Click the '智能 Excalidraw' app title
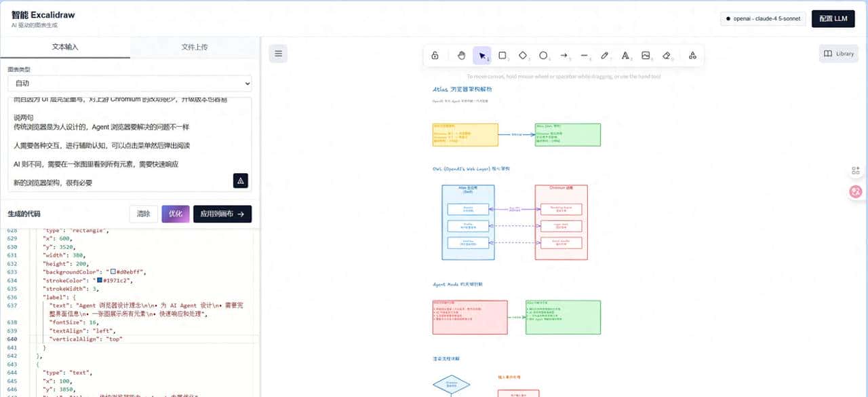This screenshot has width=868, height=397. tap(43, 14)
